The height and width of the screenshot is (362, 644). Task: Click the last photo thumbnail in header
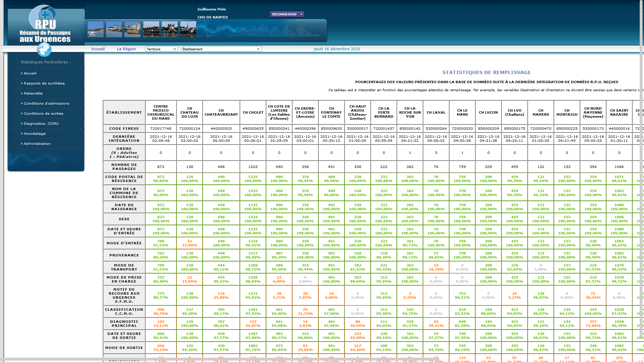[x=188, y=29]
